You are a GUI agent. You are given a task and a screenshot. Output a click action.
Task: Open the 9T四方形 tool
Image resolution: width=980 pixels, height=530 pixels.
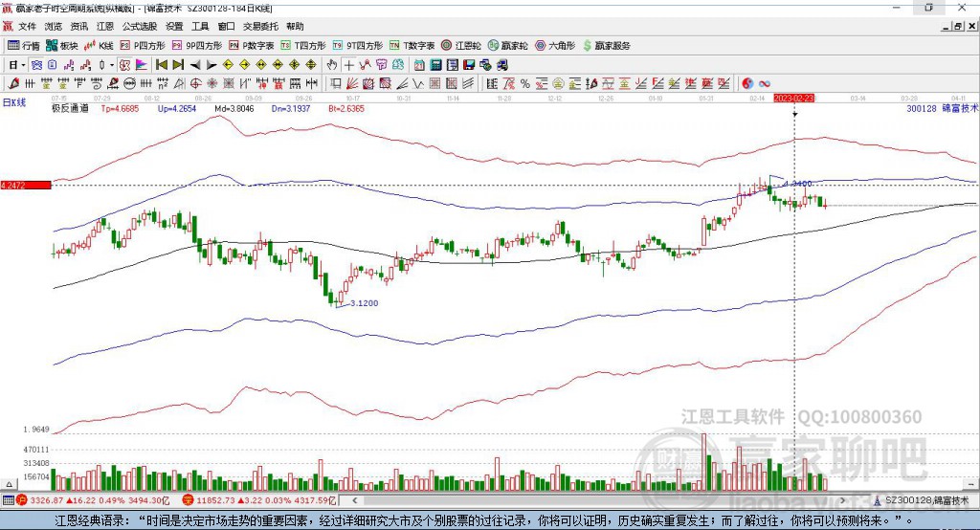[x=357, y=46]
